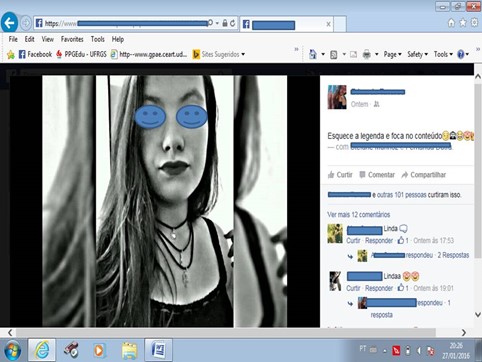Open the dropdown arrow next to Print
The image size is (482, 362).
(x=377, y=54)
